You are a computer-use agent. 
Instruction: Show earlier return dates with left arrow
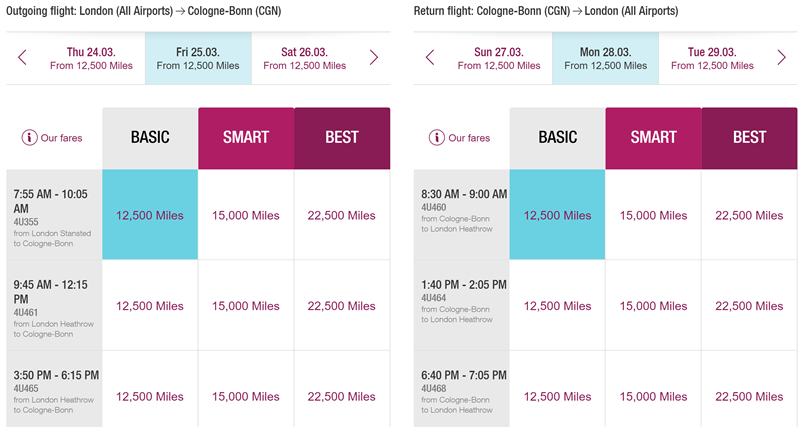click(x=430, y=58)
